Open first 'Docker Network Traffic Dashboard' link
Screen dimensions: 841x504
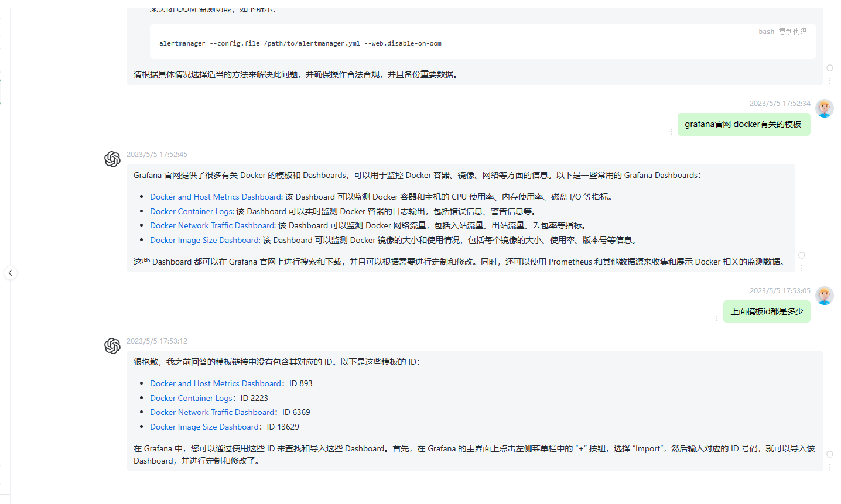tap(212, 225)
